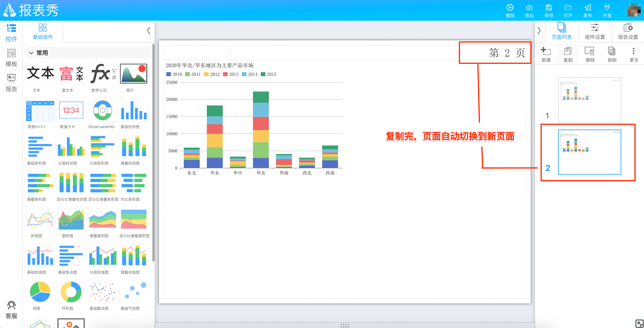
Task: Collapse the right side panel arrow
Action: tap(539, 31)
